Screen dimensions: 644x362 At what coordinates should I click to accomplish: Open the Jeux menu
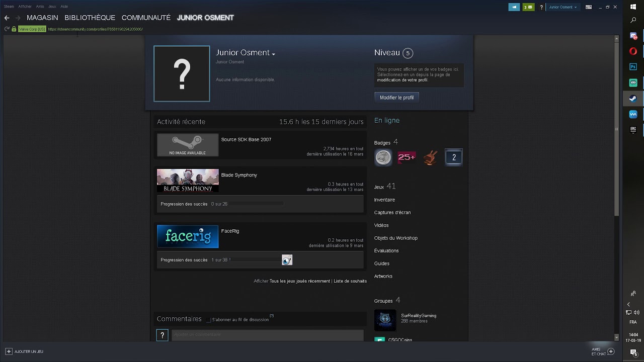point(52,7)
